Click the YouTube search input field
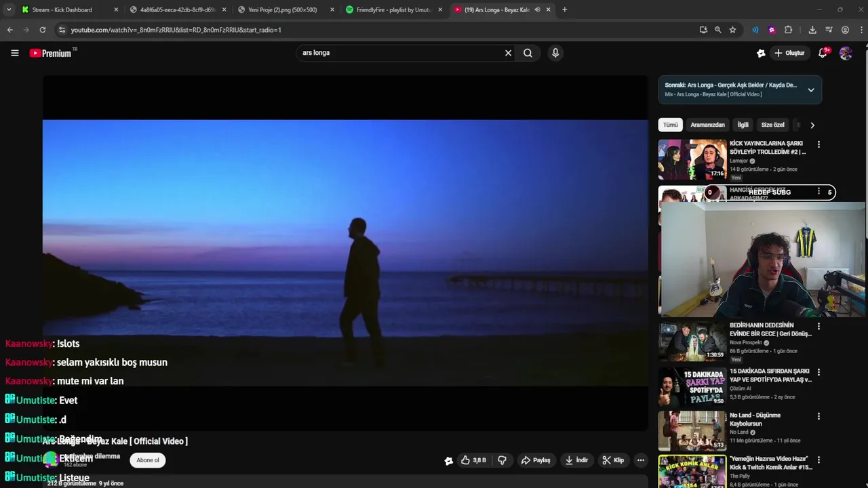868x488 pixels. point(400,53)
